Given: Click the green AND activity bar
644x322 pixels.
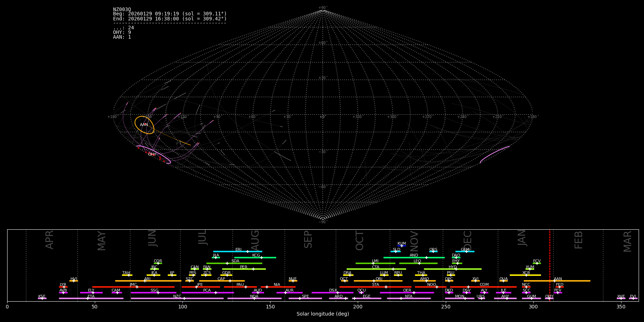Looking at the screenshot, I should (414, 258).
